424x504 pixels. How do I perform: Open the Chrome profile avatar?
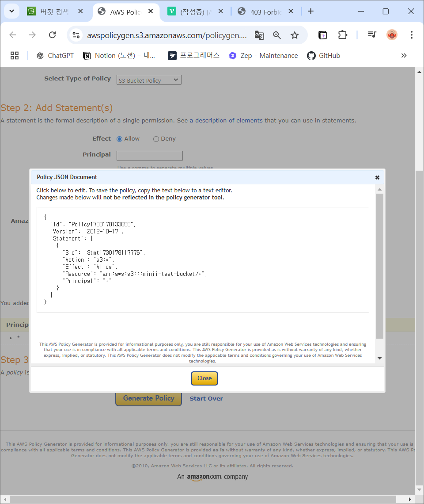392,35
